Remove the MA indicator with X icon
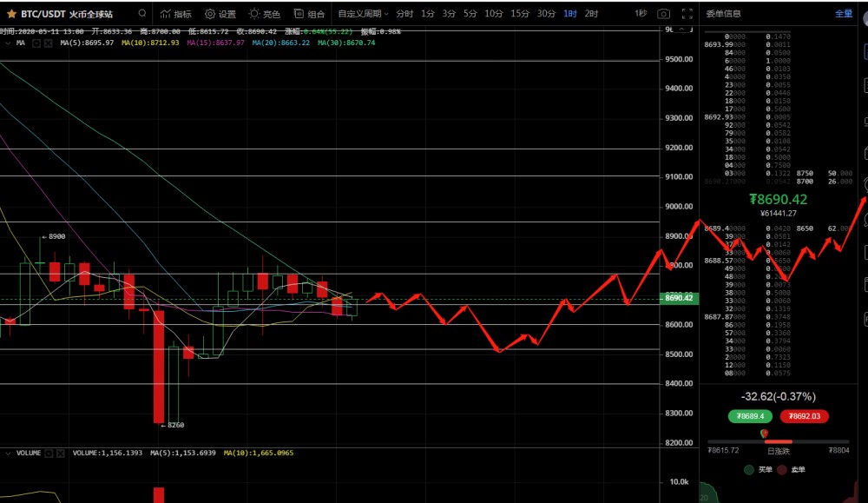This screenshot has height=503, width=868. click(49, 43)
